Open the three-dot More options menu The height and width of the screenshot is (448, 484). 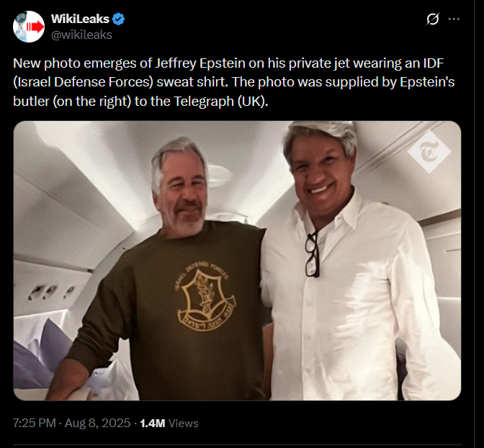click(x=454, y=19)
